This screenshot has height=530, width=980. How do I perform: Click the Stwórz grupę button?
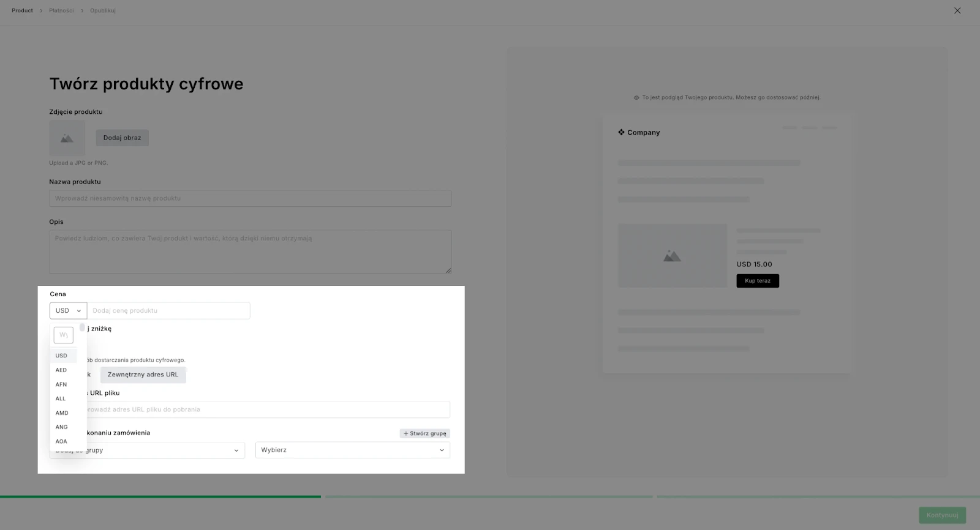pyautogui.click(x=425, y=433)
